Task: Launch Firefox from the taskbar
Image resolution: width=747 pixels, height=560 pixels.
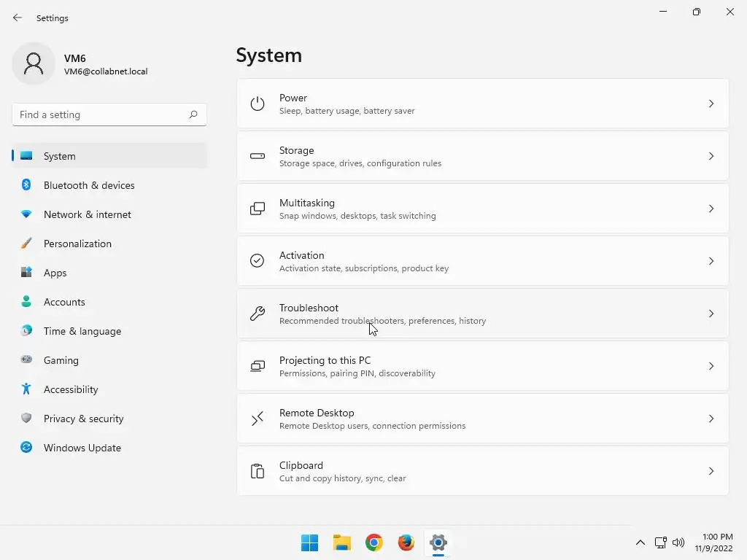Action: coord(406,542)
